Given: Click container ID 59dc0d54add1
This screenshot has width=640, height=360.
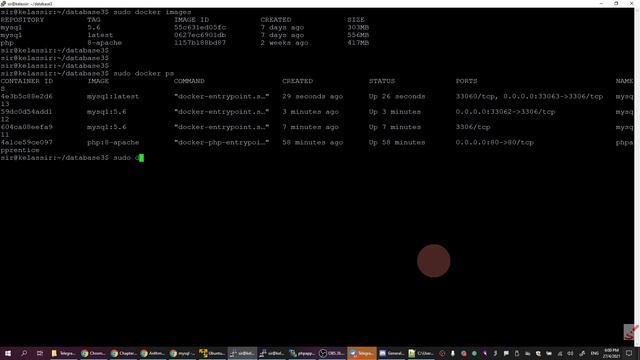Looking at the screenshot, I should [27, 112].
